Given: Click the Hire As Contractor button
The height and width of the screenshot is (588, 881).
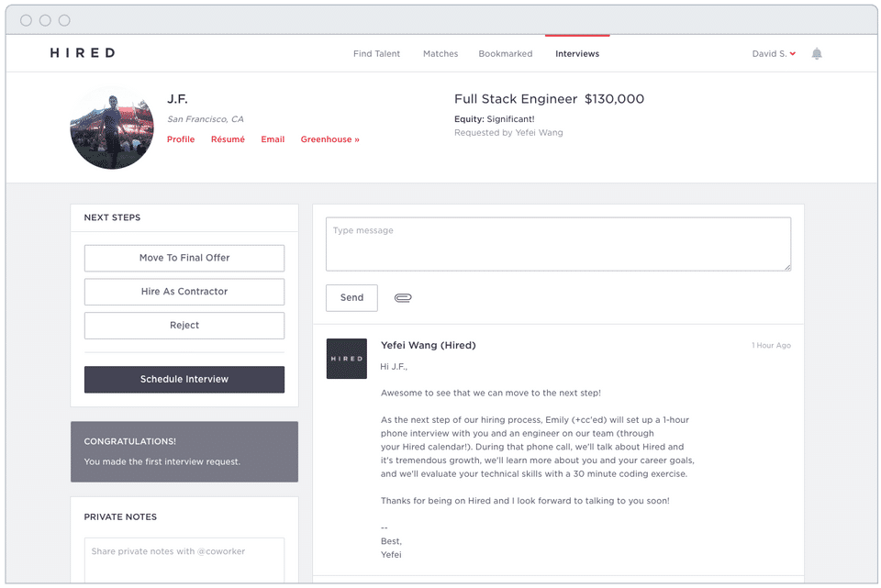Looking at the screenshot, I should 184,292.
